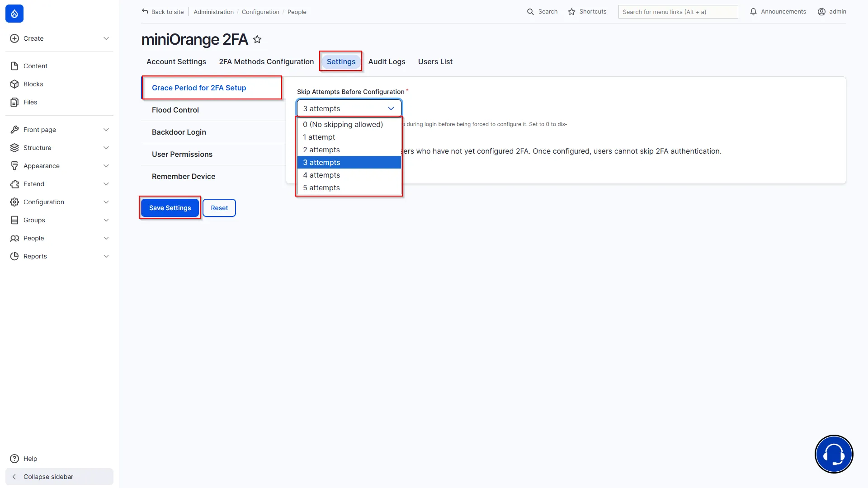
Task: Focus the Search for menu links field
Action: [678, 12]
